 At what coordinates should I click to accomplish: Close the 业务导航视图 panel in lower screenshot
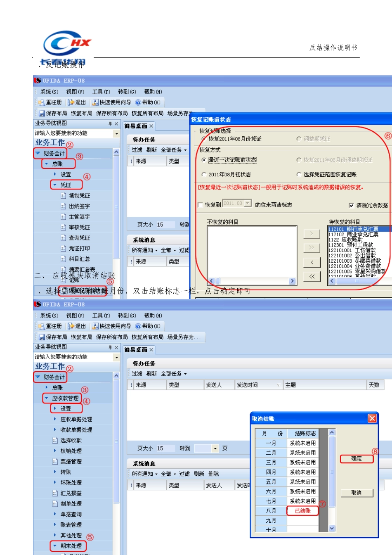pos(116,347)
